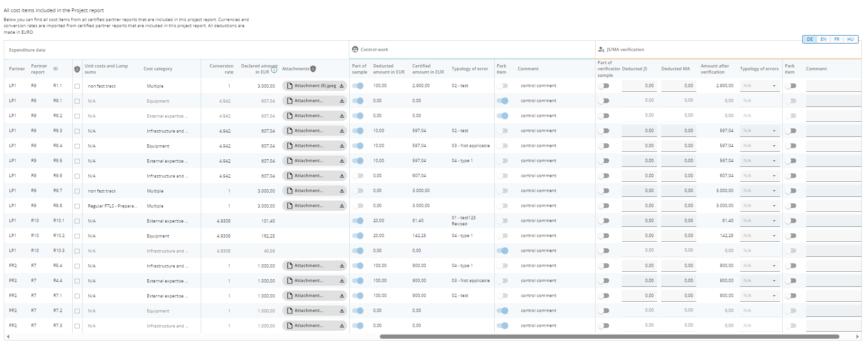Viewport: 868px width, 342px height.
Task: Open Typology of errors dropdown for row R7.1
Action: [x=774, y=296]
